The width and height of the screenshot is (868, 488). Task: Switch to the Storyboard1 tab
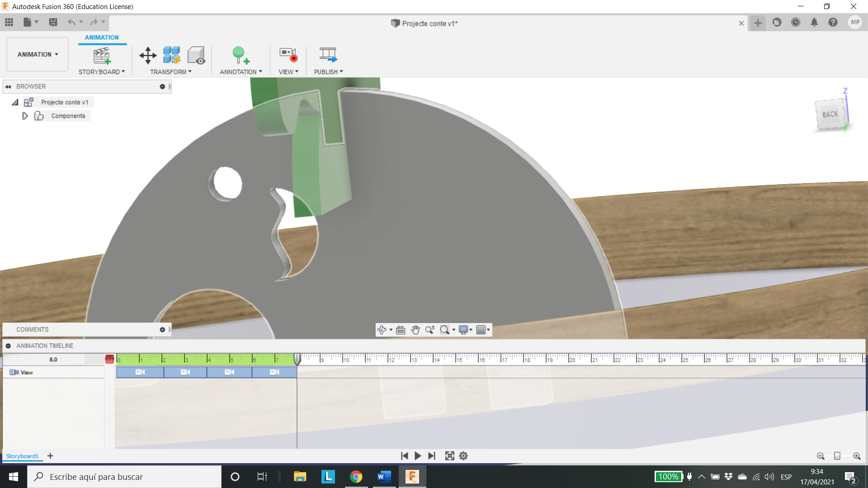(x=23, y=456)
